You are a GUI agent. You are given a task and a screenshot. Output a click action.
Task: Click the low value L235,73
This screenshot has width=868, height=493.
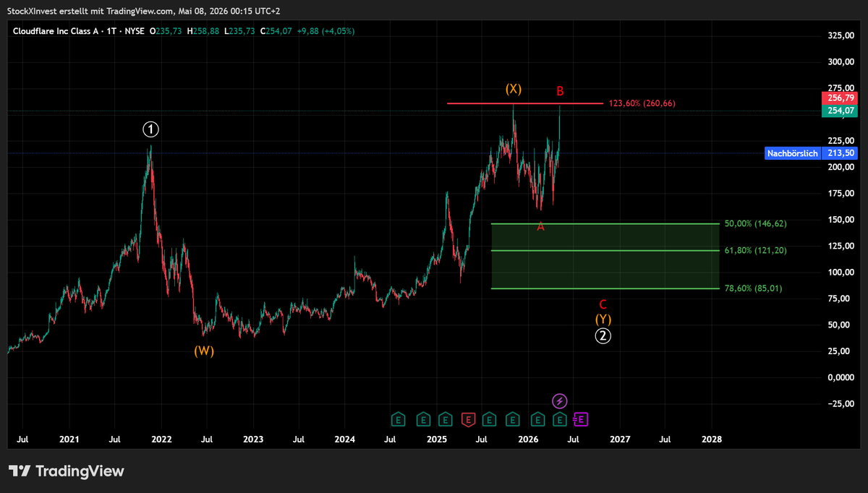click(239, 31)
